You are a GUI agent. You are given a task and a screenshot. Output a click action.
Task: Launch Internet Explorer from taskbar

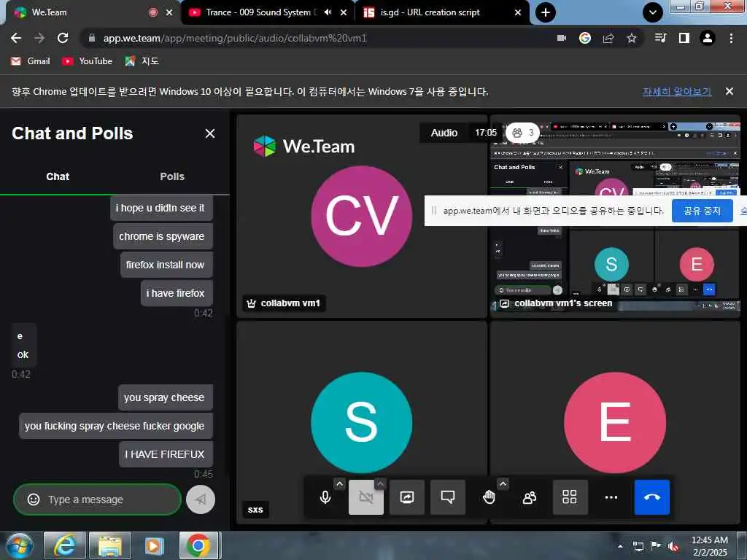point(64,545)
